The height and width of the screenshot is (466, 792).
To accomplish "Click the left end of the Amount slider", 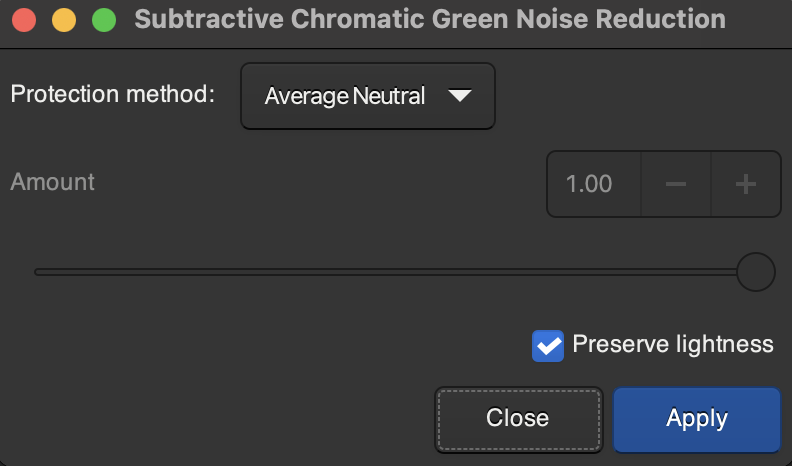I will pos(38,271).
